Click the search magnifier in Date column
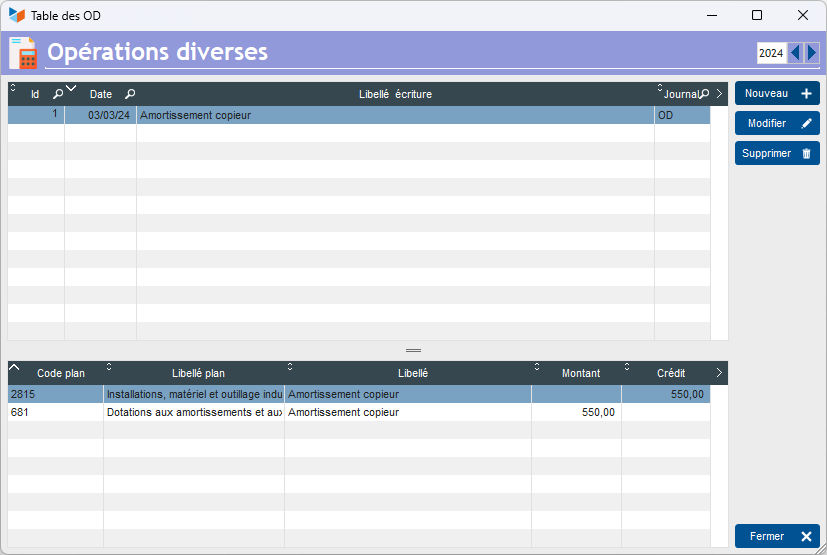 click(130, 94)
